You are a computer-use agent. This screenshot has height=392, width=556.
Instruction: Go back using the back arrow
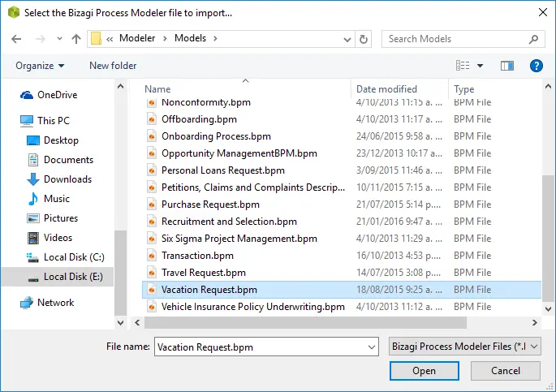pos(16,39)
